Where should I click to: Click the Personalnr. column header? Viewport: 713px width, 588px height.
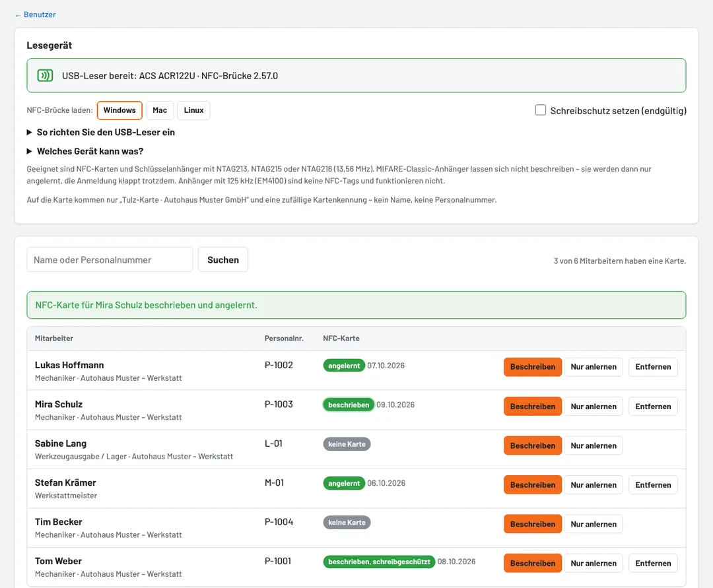click(284, 338)
